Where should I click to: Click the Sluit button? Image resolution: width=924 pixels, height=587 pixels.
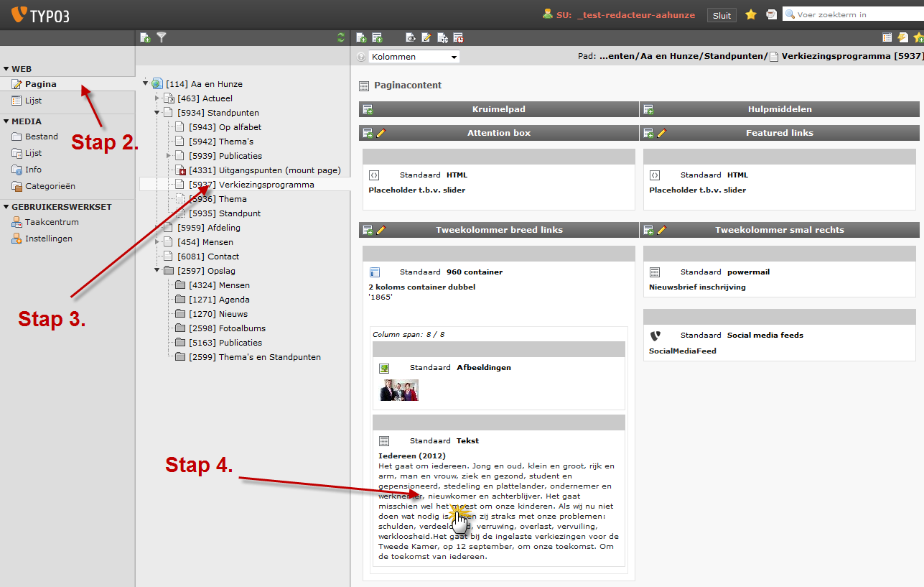click(x=722, y=15)
